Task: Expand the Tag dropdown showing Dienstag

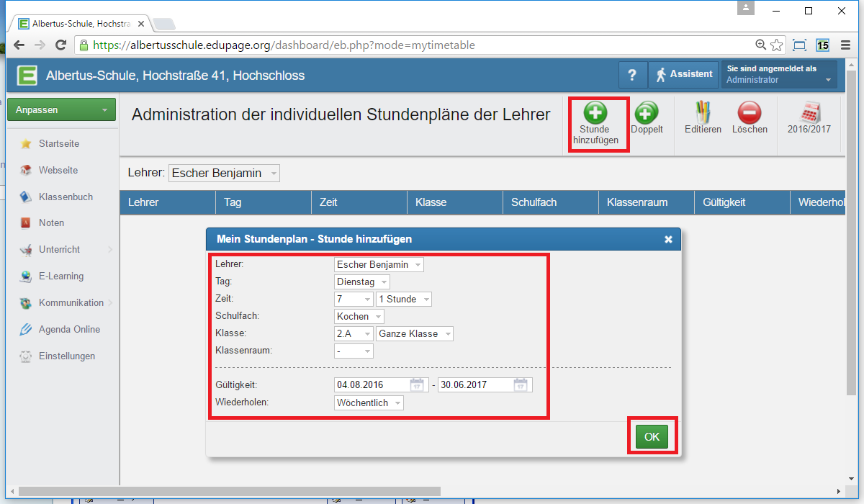Action: (363, 282)
